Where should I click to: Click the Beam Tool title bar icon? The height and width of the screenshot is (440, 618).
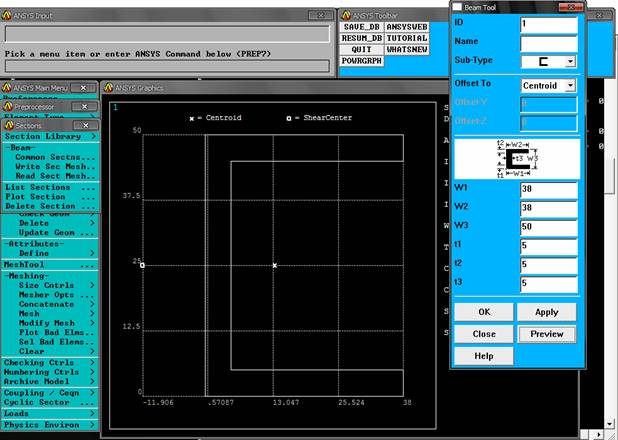tap(457, 7)
